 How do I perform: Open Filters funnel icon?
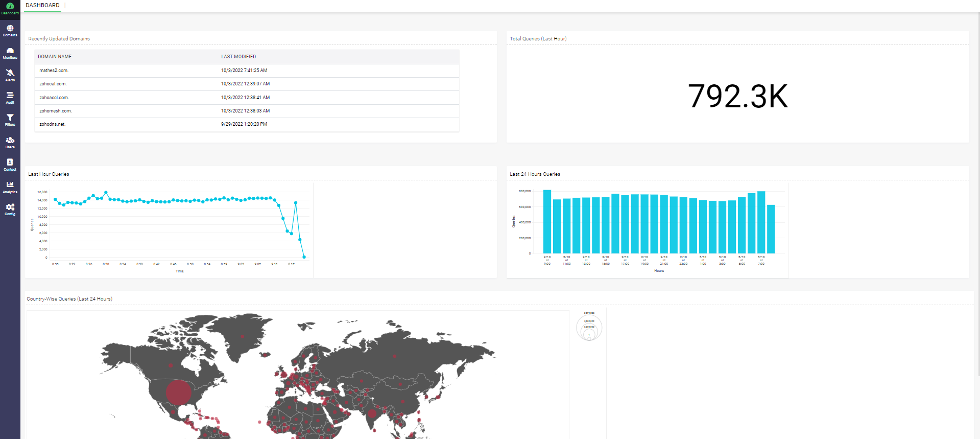10,120
